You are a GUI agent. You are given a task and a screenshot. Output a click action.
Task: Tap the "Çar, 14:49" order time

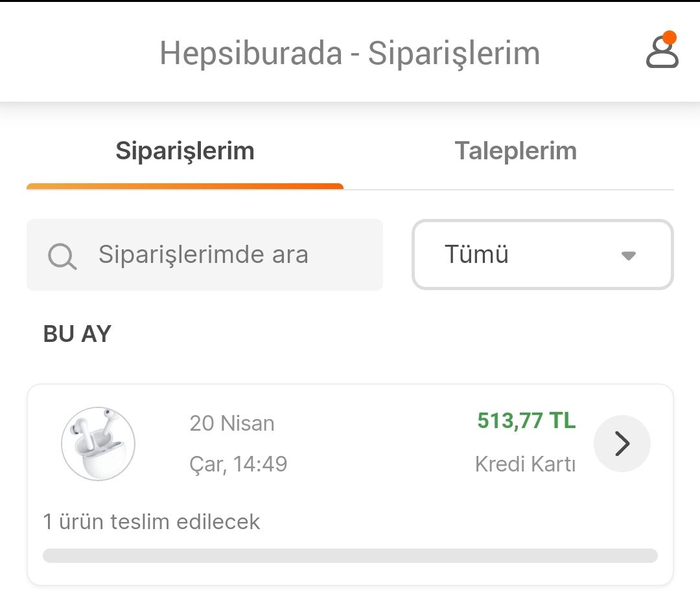(x=239, y=464)
